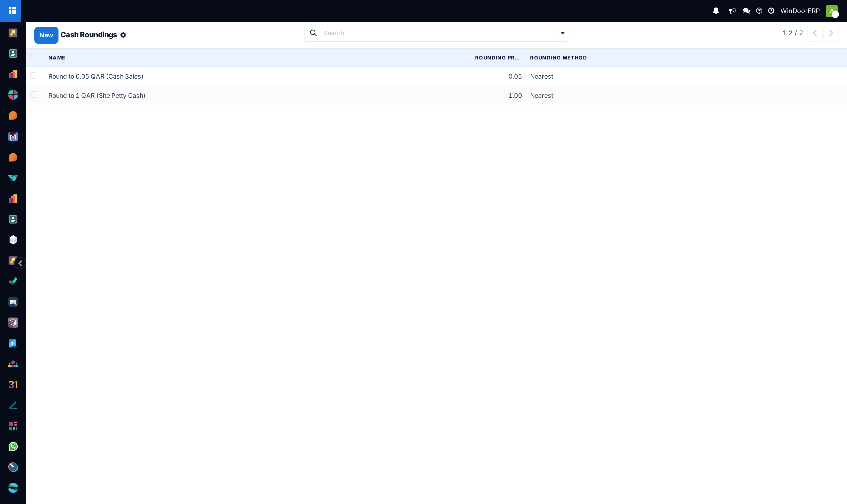Click the 1.00 rounding precision value
The height and width of the screenshot is (504, 847).
(x=515, y=96)
